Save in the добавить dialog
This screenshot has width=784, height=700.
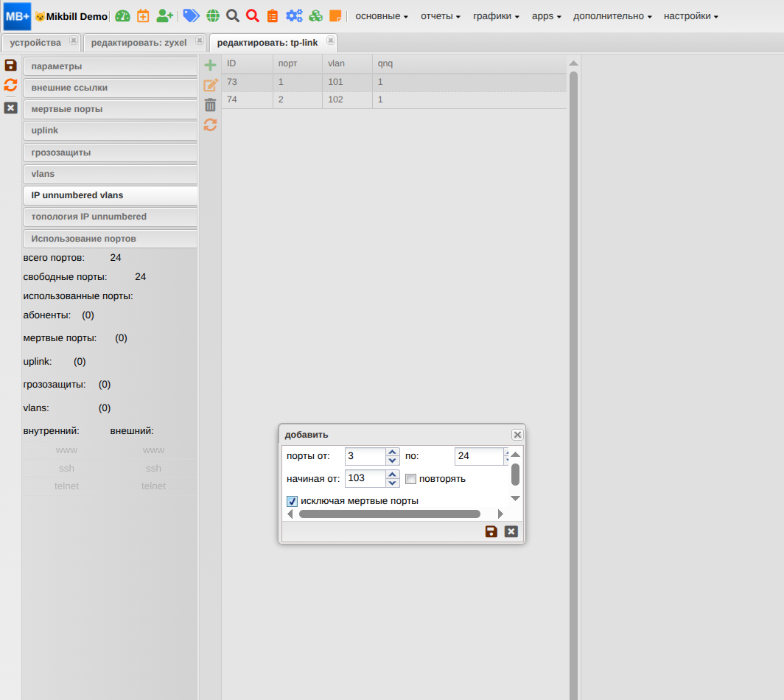coord(491,531)
